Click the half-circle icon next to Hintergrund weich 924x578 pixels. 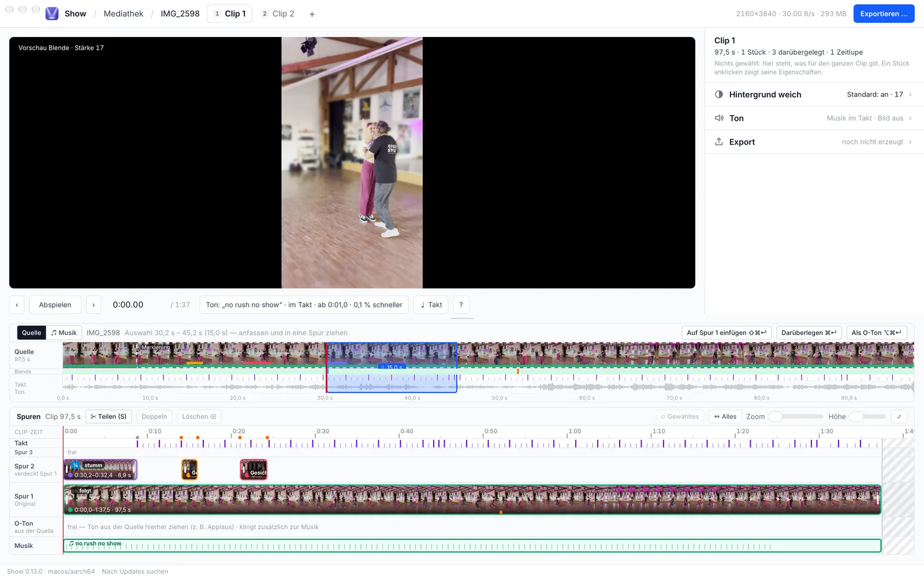[x=719, y=94]
